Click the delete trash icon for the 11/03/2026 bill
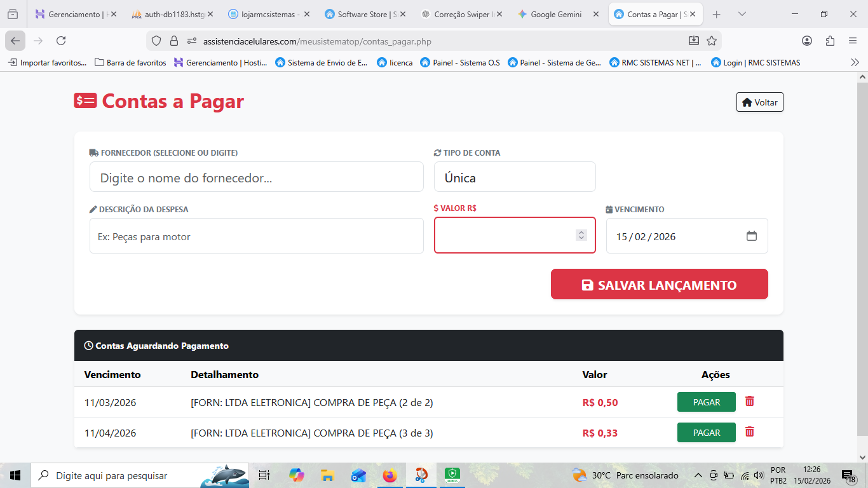The height and width of the screenshot is (488, 868). tap(749, 402)
